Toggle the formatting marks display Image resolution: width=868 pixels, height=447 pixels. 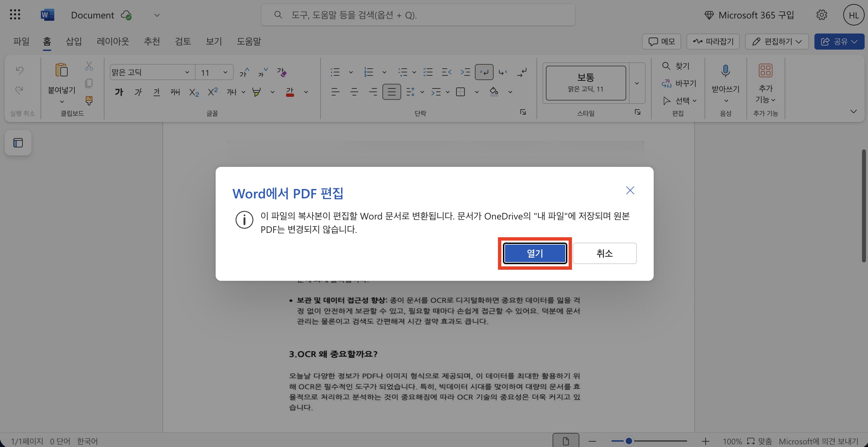pyautogui.click(x=484, y=72)
